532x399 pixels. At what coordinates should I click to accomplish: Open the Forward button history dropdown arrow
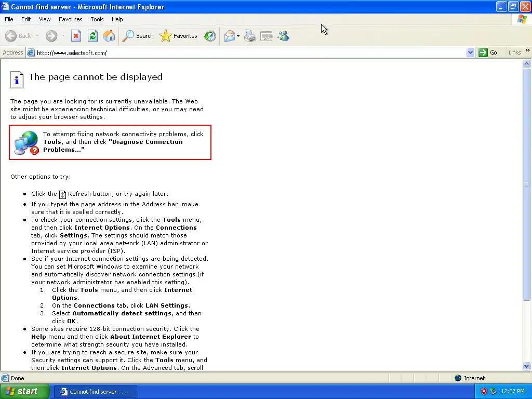[x=63, y=36]
